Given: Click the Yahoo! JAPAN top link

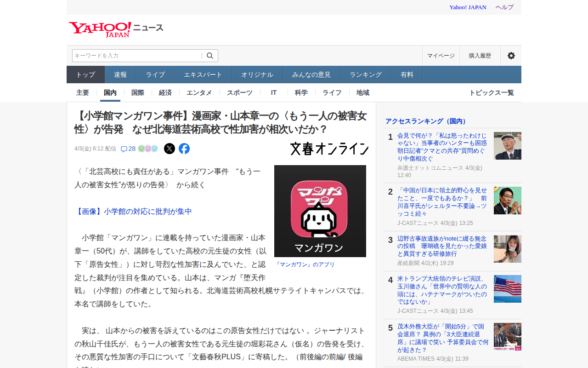Looking at the screenshot, I should pyautogui.click(x=468, y=7).
